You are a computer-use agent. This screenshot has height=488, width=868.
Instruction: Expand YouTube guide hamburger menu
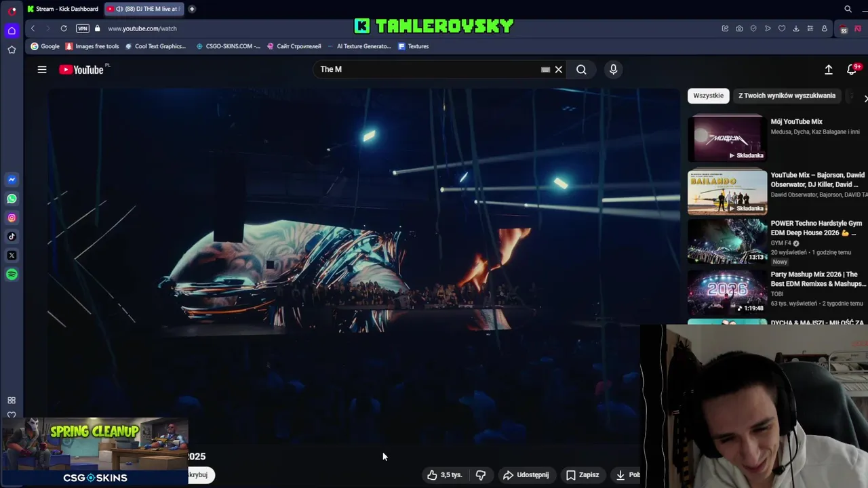(x=42, y=69)
